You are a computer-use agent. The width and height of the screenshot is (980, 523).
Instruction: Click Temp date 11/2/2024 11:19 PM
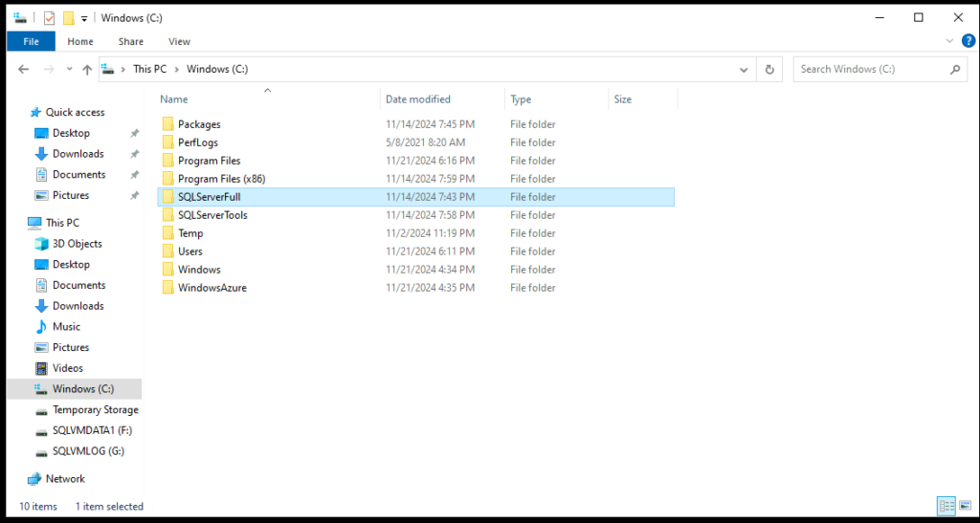point(430,232)
